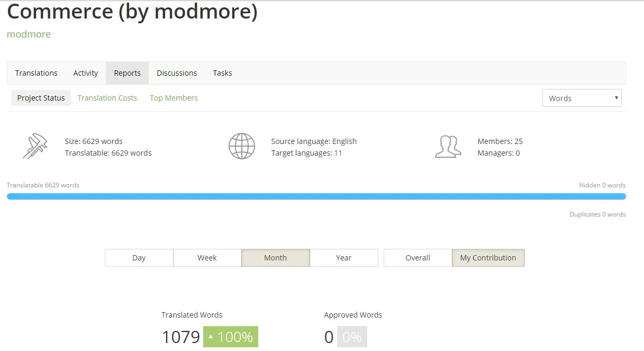This screenshot has width=644, height=351.
Task: Click 'Target languages: 11' text
Action: (x=307, y=153)
